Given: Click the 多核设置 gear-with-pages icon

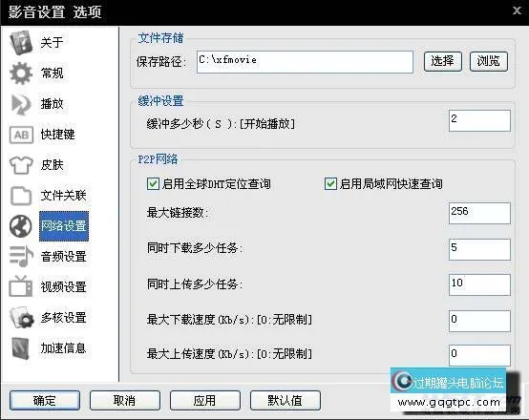Looking at the screenshot, I should click(x=22, y=318).
